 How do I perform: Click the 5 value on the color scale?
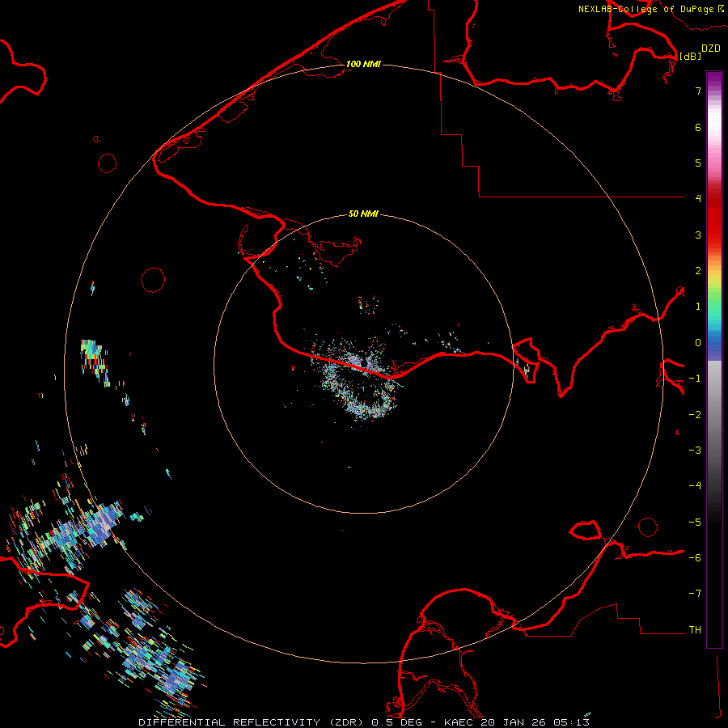[698, 163]
